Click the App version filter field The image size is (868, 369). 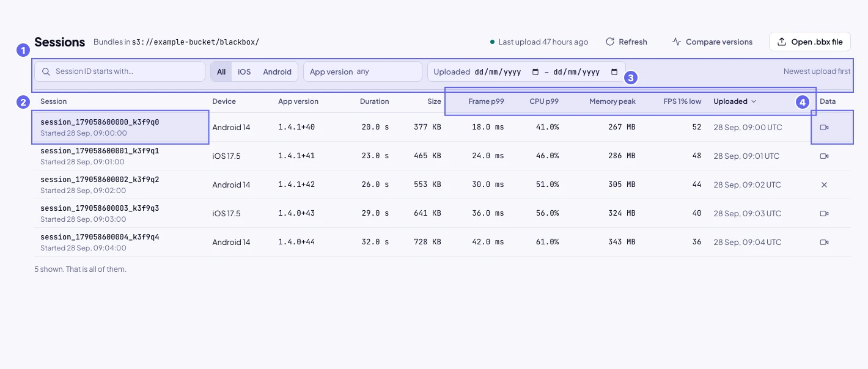(x=362, y=71)
